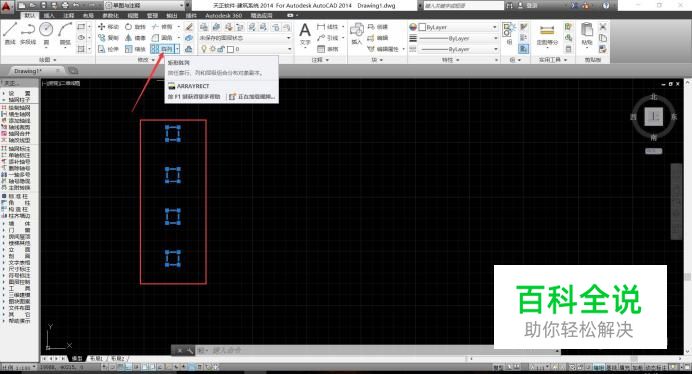This screenshot has width=692, height=374.
Task: Select the Circle (圆) tool
Action: coord(46,34)
